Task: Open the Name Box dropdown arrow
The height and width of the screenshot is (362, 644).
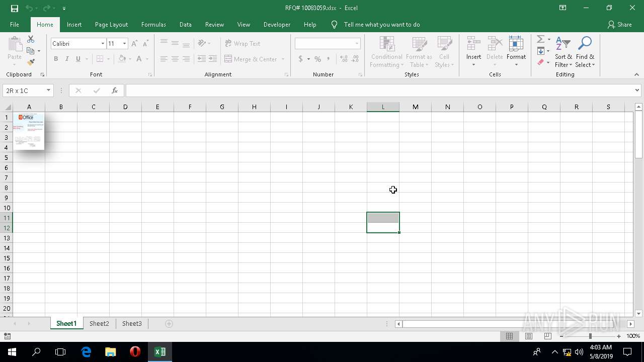Action: pos(48,90)
